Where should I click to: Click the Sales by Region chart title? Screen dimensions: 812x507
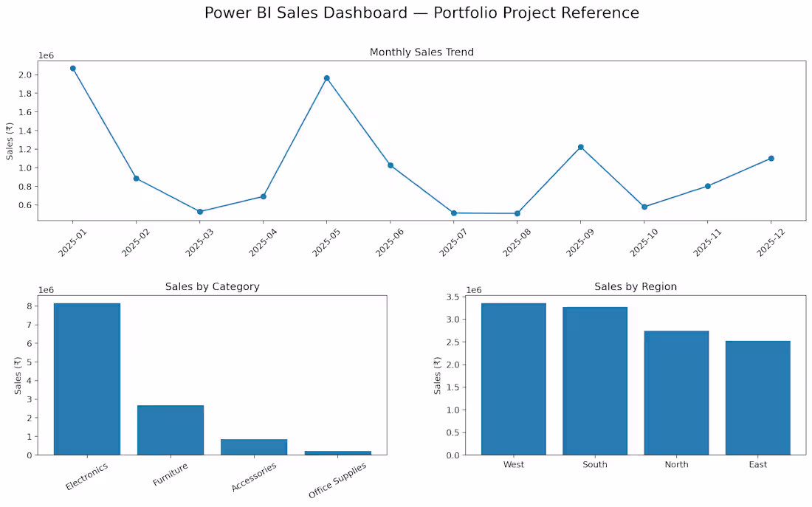coord(636,286)
